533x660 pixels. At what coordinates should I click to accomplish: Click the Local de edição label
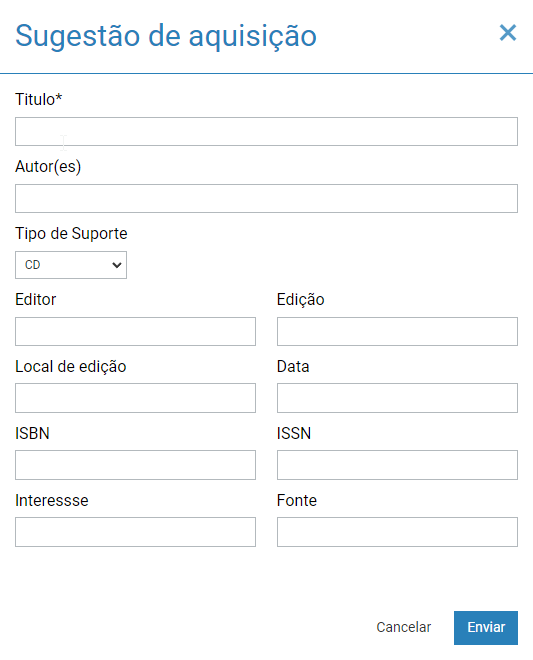[x=71, y=367]
